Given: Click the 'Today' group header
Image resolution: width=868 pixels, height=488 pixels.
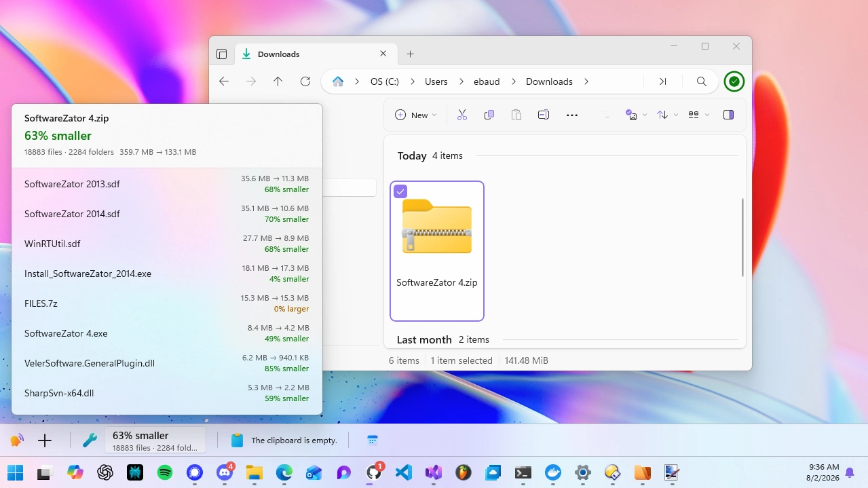Looking at the screenshot, I should pyautogui.click(x=412, y=156).
